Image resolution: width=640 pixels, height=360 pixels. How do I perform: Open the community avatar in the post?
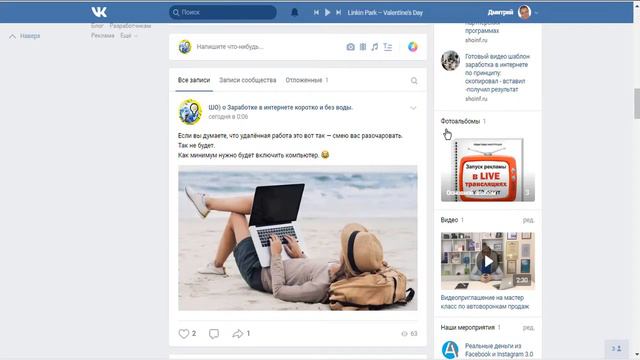point(190,111)
